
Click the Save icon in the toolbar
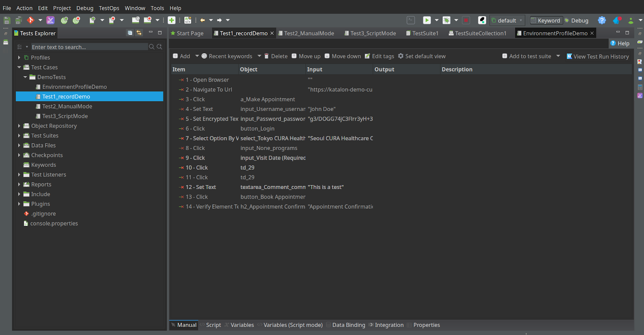(x=6, y=20)
